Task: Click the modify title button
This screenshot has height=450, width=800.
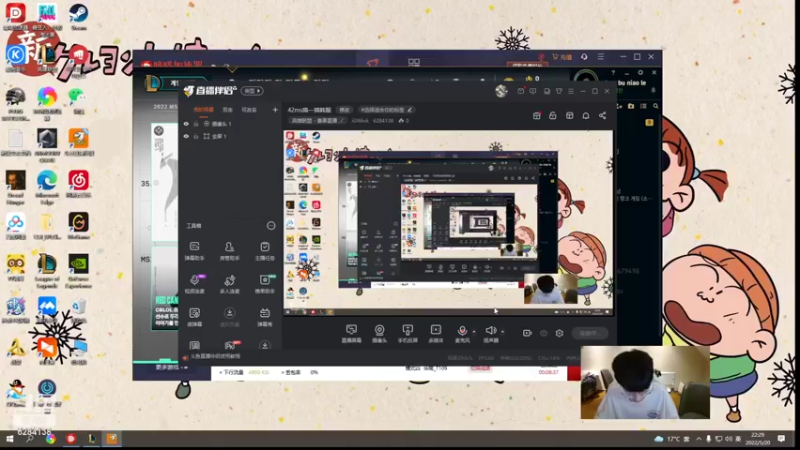Action: click(344, 110)
